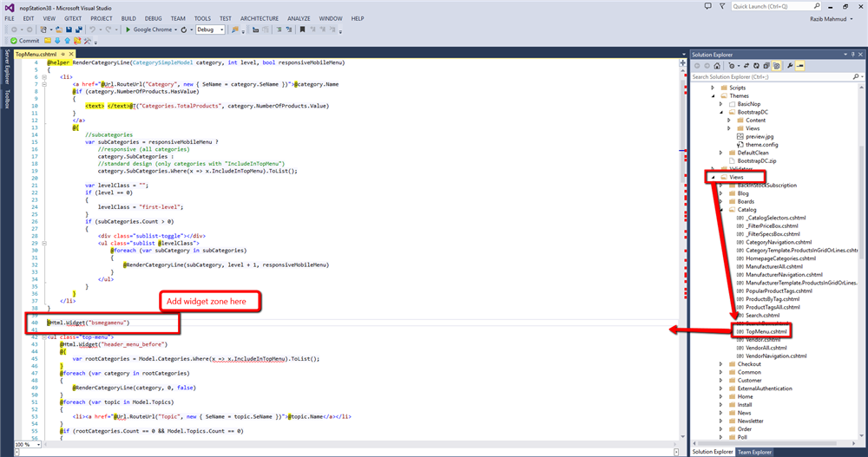Open the GITEXT menu
This screenshot has width=868, height=457.
73,19
